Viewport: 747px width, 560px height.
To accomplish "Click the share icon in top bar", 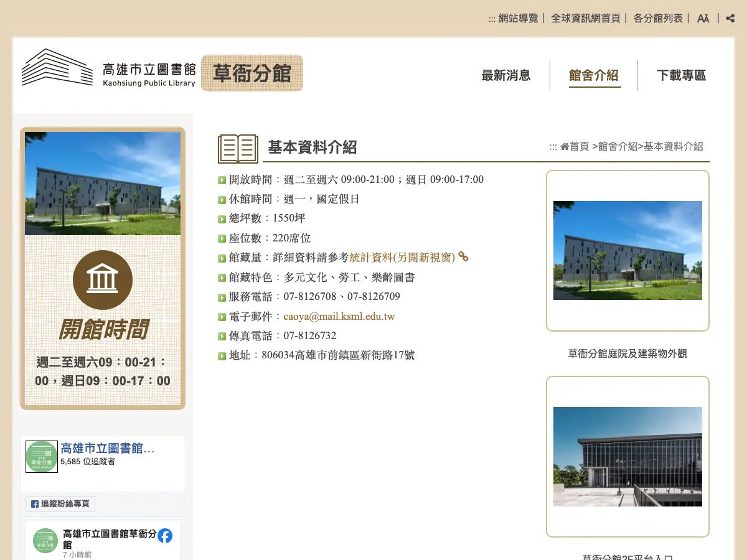I will click(x=730, y=18).
